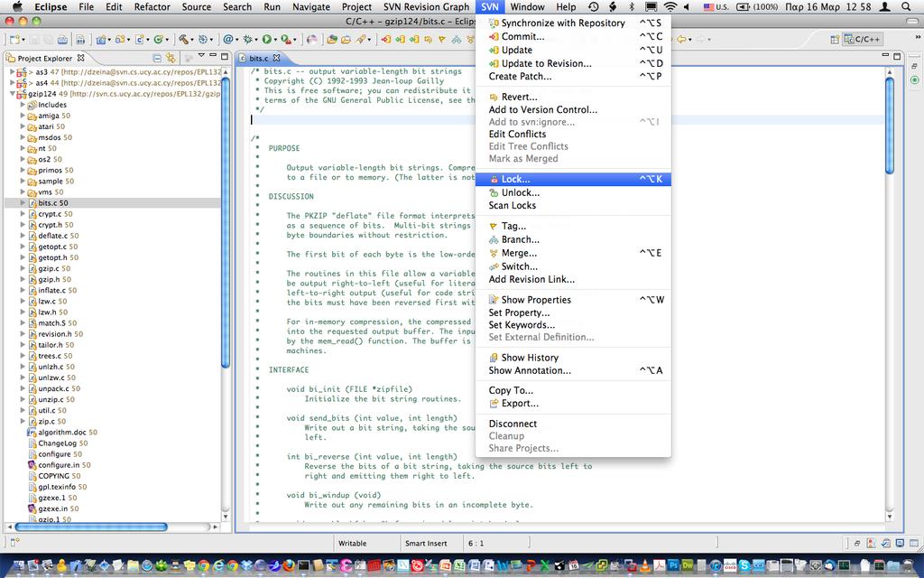This screenshot has width=924, height=578.
Task: Close the bits.c editor tab
Action: click(x=276, y=58)
